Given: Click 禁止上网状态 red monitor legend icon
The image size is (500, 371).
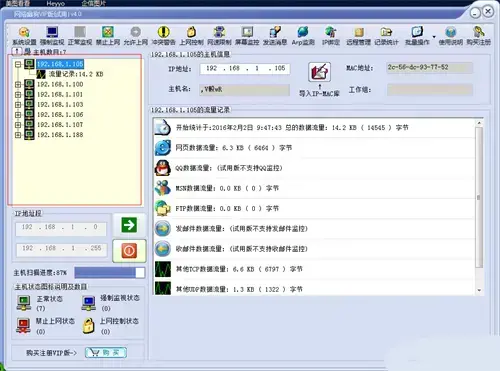Looking at the screenshot, I should [23, 326].
